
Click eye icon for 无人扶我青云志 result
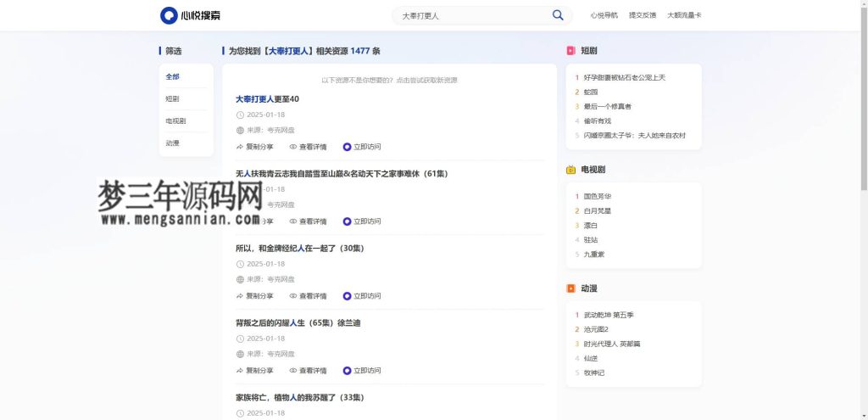pos(292,221)
